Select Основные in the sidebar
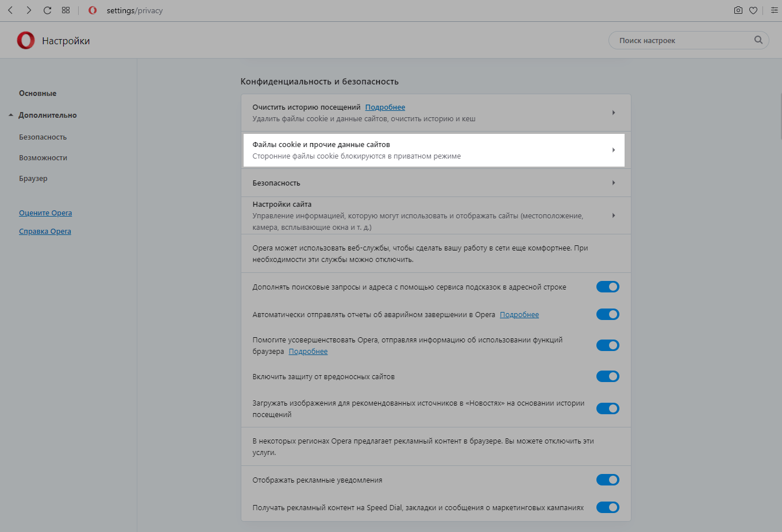This screenshot has height=532, width=782. tap(38, 93)
